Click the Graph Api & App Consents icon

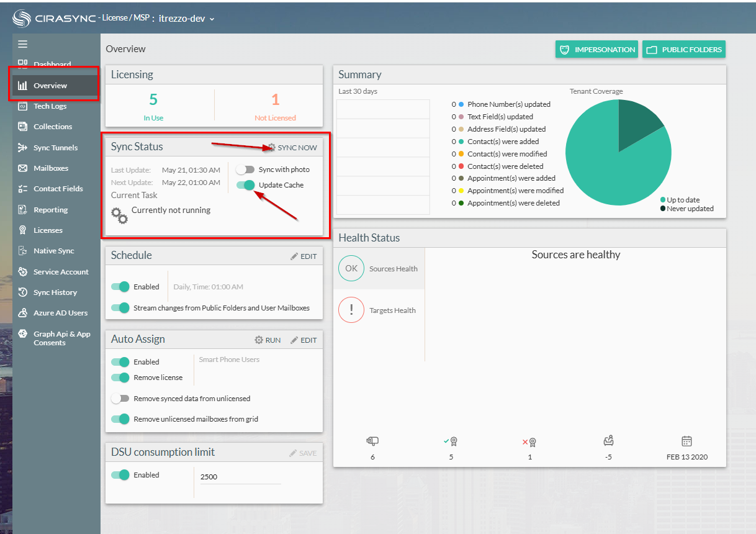(x=23, y=334)
